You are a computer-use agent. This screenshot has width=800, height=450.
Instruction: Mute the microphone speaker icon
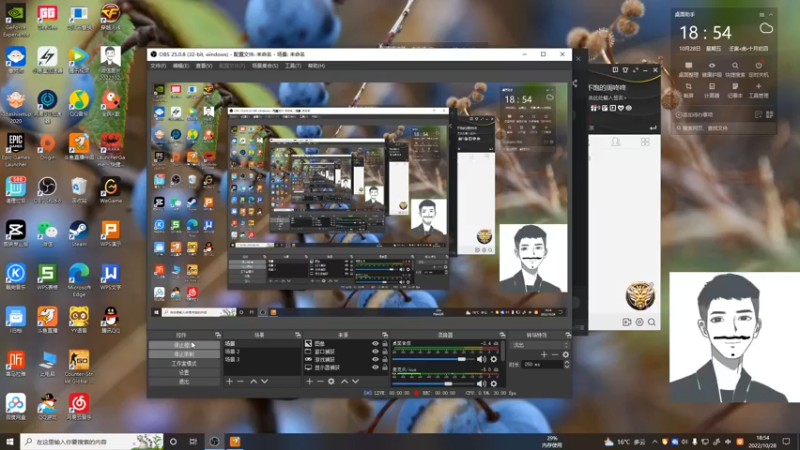click(x=481, y=383)
